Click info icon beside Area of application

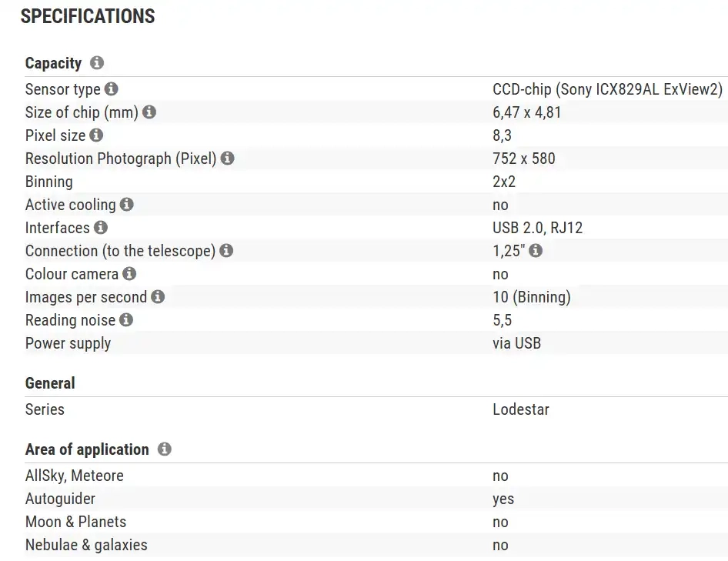[164, 449]
